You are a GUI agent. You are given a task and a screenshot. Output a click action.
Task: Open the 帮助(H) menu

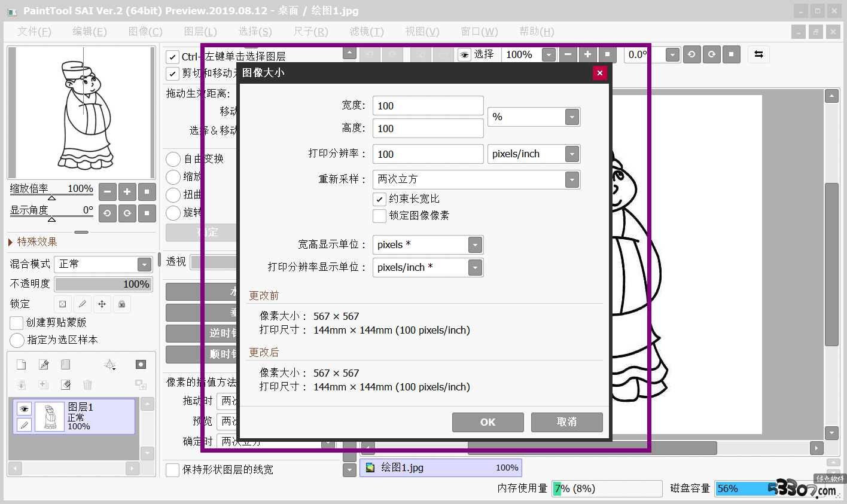click(537, 32)
